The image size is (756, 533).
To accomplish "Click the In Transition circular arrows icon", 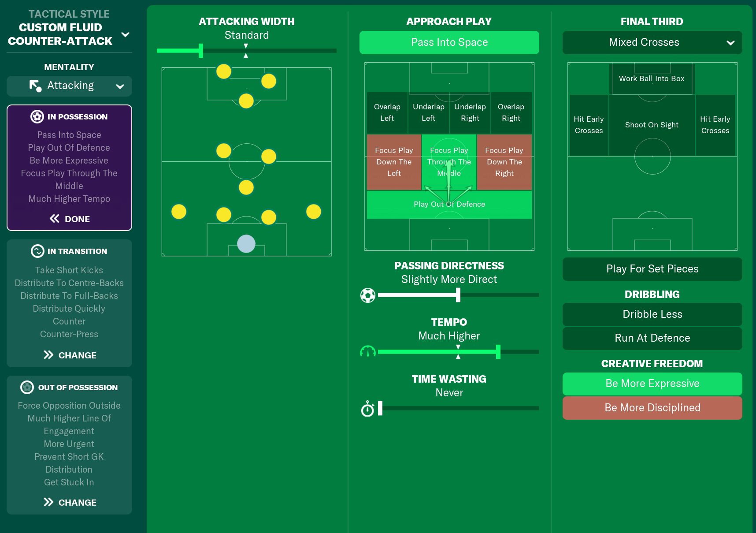I will (37, 251).
